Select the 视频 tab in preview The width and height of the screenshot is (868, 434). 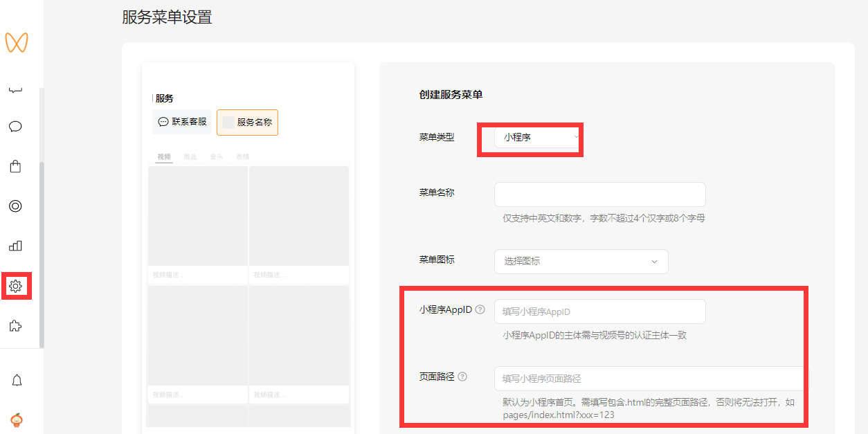click(x=164, y=157)
